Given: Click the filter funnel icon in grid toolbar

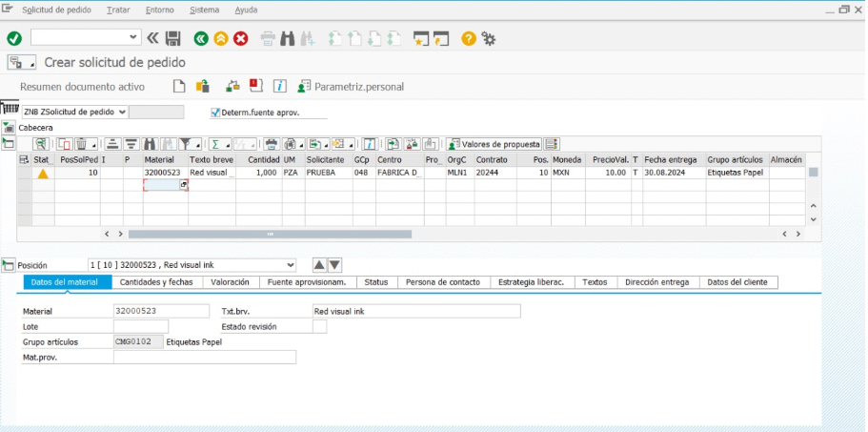Looking at the screenshot, I should [186, 144].
